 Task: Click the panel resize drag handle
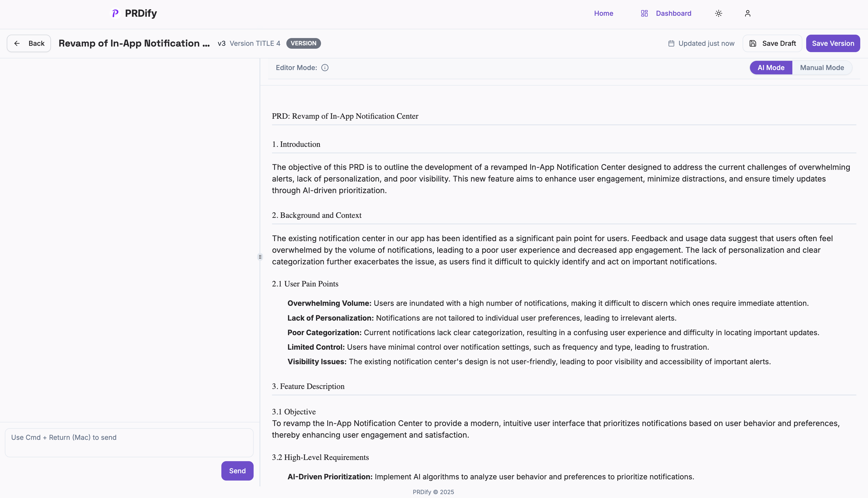(260, 257)
